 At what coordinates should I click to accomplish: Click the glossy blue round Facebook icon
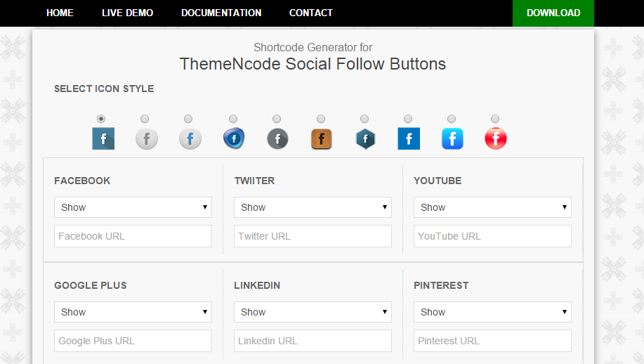click(x=234, y=138)
